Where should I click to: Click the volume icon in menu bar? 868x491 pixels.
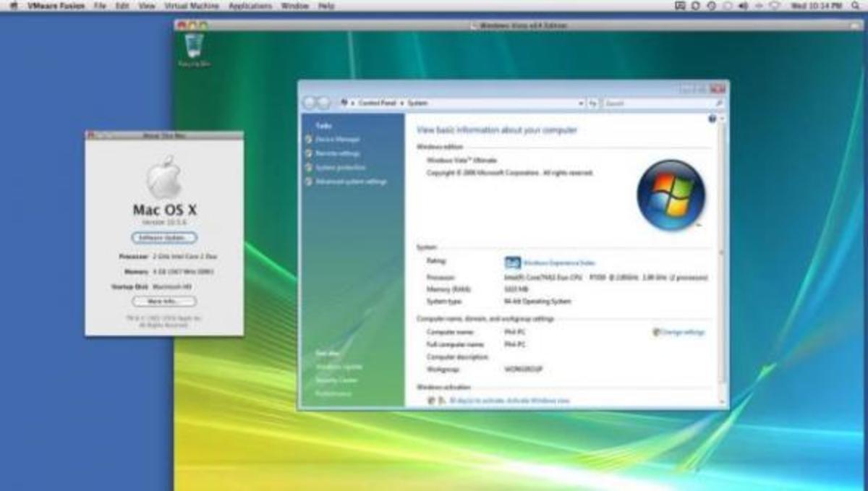tap(744, 6)
